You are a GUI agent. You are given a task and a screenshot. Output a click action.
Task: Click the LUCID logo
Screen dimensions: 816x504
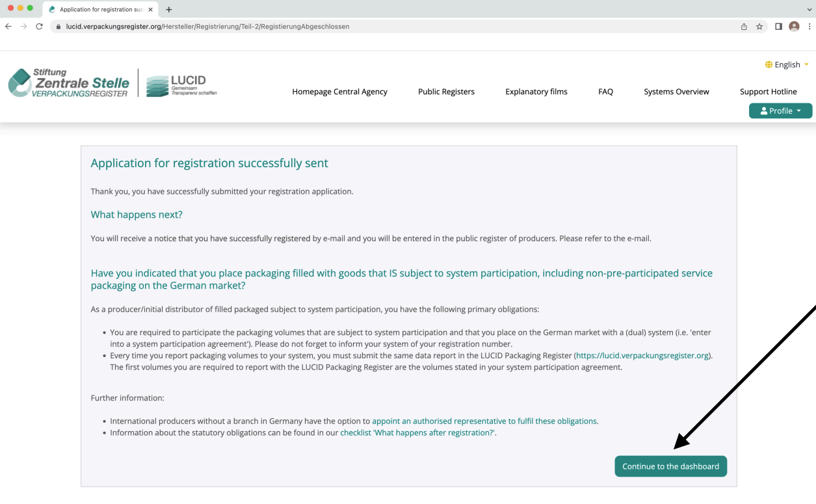181,85
